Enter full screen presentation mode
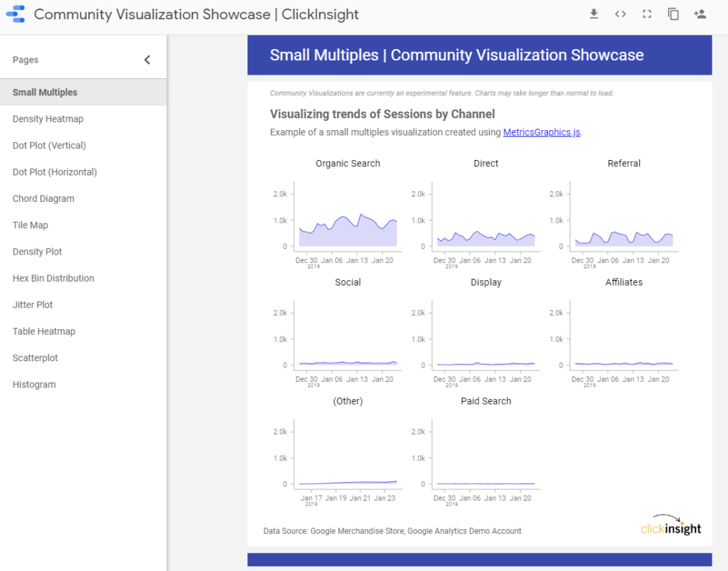Screen dimensions: 728x571 (x=646, y=14)
